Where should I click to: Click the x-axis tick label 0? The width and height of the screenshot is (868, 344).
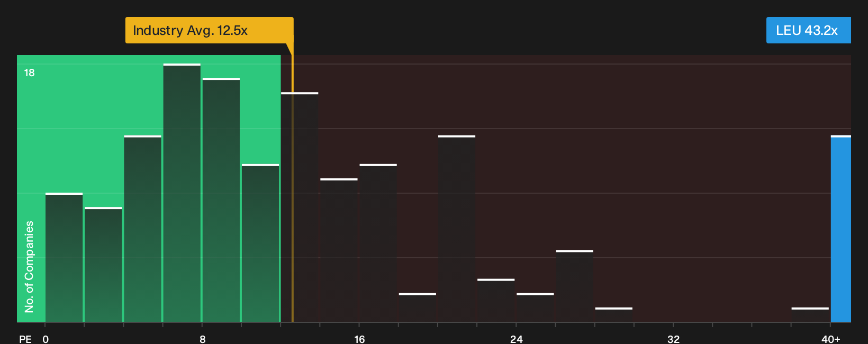point(46,339)
